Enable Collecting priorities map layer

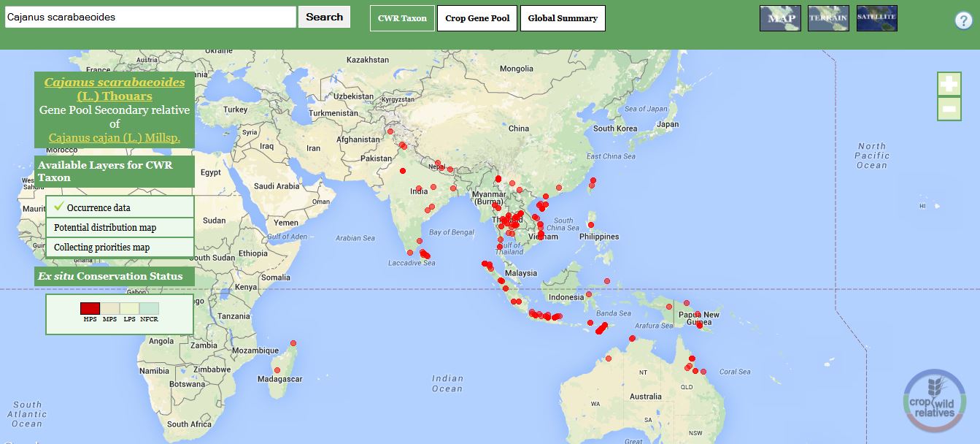coord(120,247)
